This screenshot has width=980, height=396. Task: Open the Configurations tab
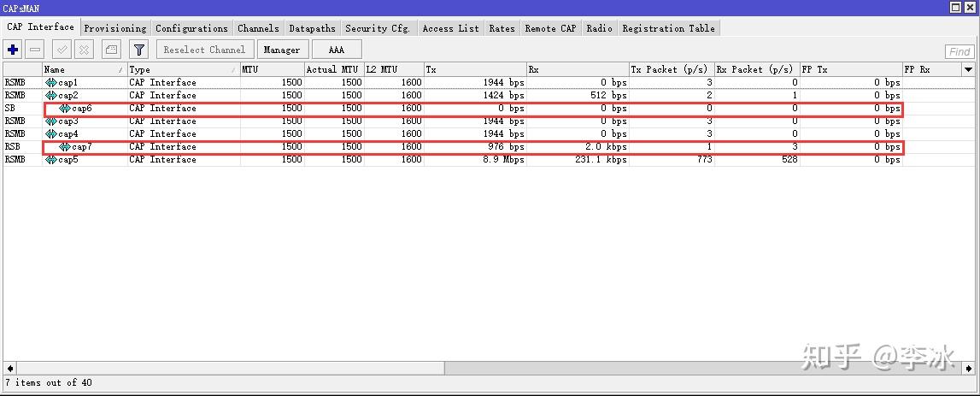pyautogui.click(x=192, y=28)
